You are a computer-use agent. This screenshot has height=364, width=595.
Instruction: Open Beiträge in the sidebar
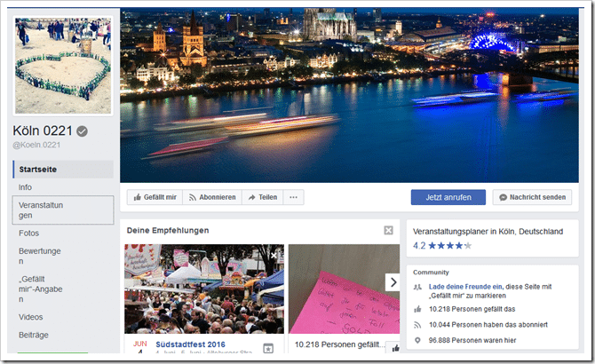click(34, 335)
